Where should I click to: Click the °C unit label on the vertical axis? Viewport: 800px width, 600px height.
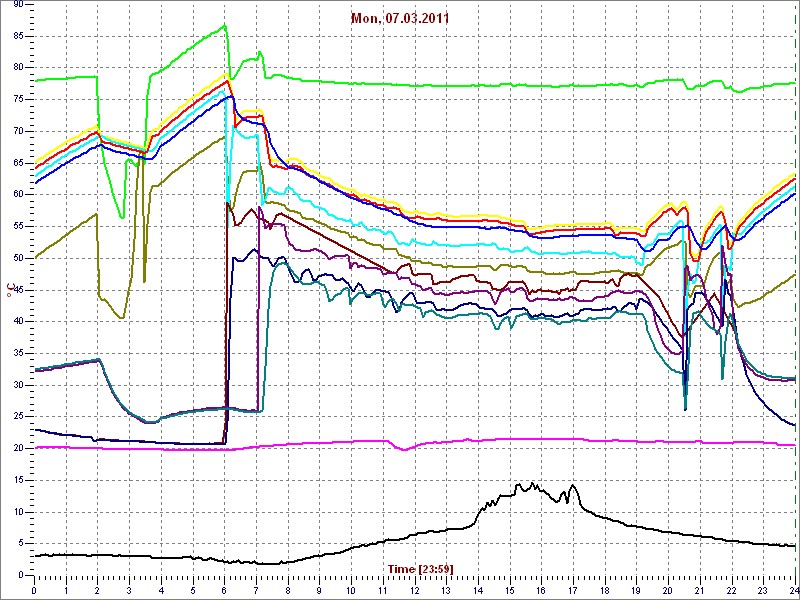[11, 289]
